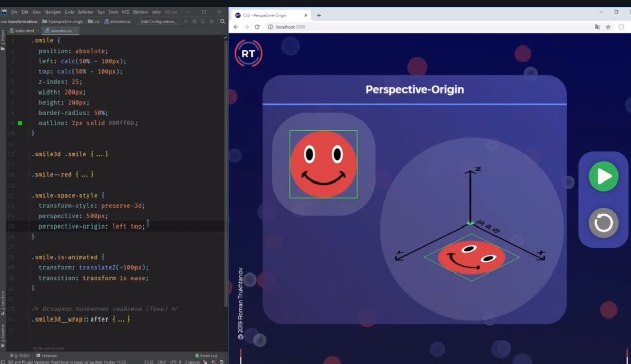The image size is (631, 364).
Task: Select the animate.css editor tab
Action: (x=60, y=31)
